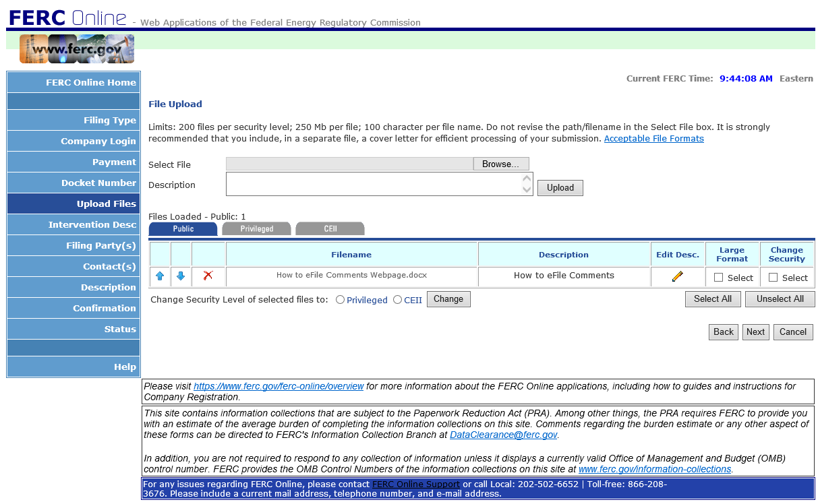818x504 pixels.
Task: Choose the CEII radio option
Action: (x=397, y=300)
